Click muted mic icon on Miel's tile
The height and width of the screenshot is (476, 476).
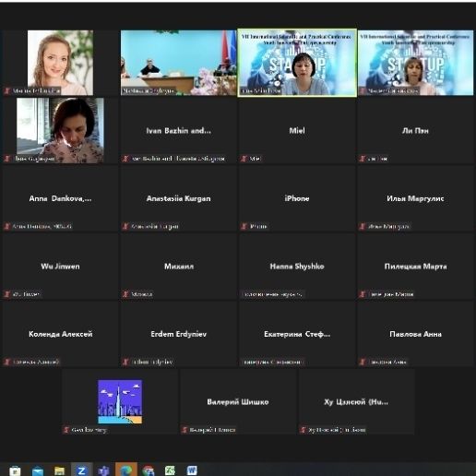click(x=244, y=159)
